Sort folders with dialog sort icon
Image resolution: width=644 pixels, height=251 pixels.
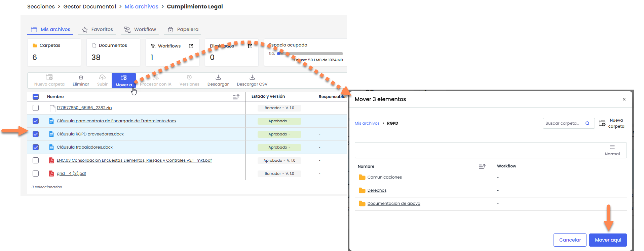tap(482, 166)
